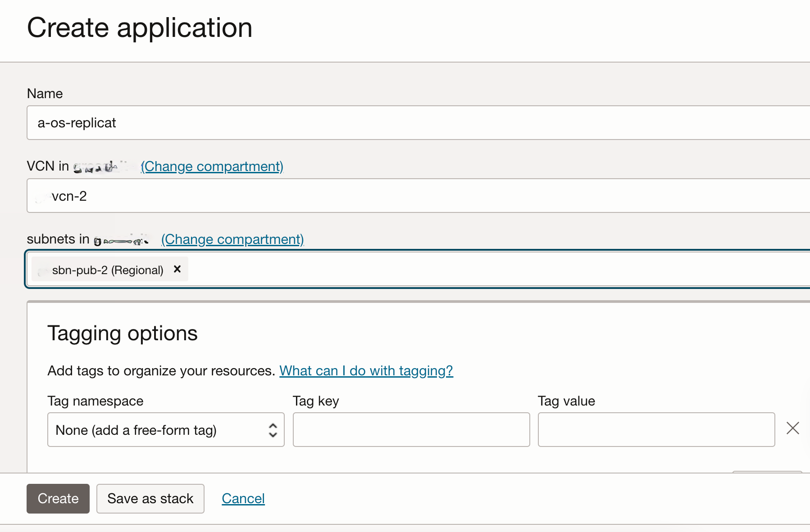
Task: Change compartment for subnets
Action: click(x=232, y=239)
